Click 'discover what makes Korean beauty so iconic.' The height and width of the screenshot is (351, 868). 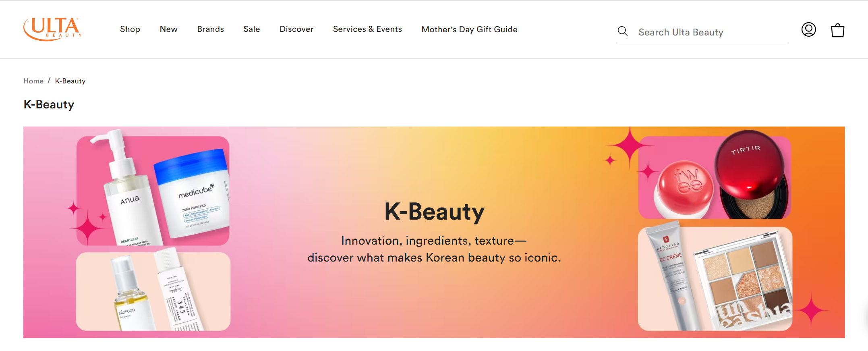(434, 258)
